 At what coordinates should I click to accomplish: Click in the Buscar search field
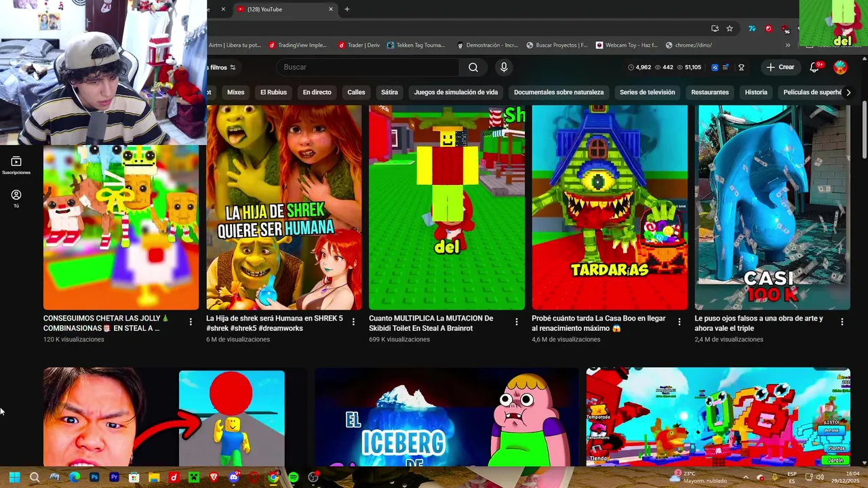tap(368, 67)
